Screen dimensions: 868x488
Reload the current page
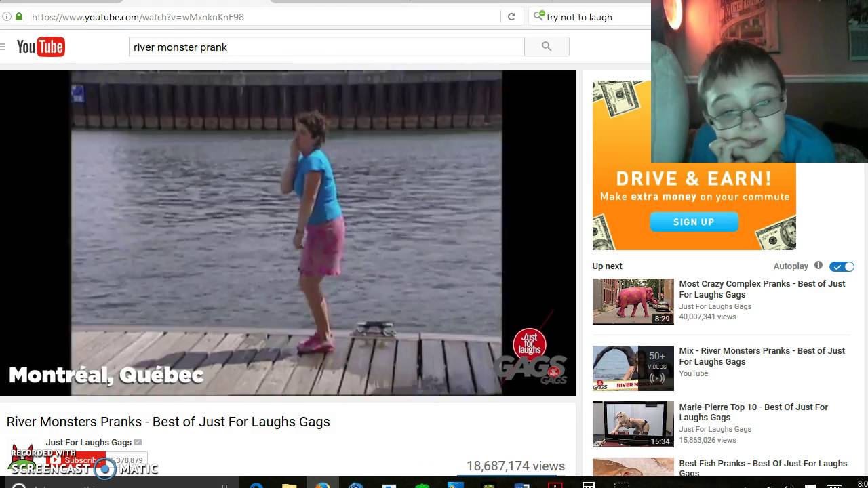coord(512,17)
